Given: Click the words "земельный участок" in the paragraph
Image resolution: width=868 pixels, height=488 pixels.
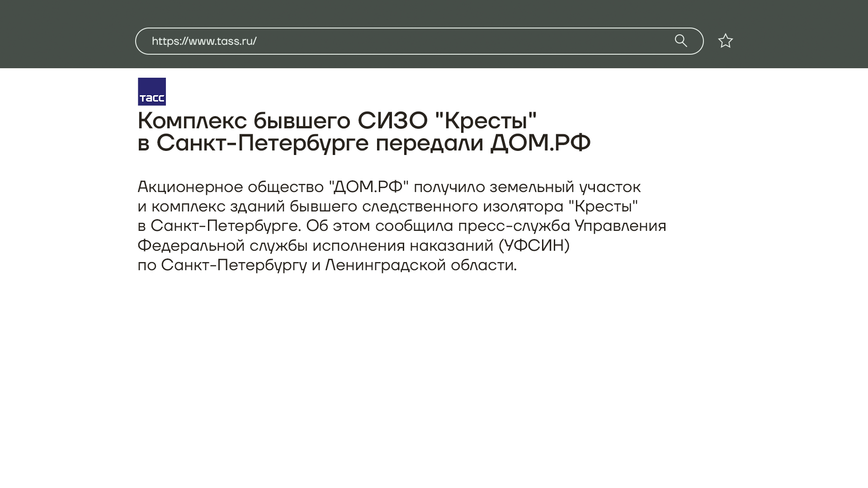Looking at the screenshot, I should click(565, 187).
